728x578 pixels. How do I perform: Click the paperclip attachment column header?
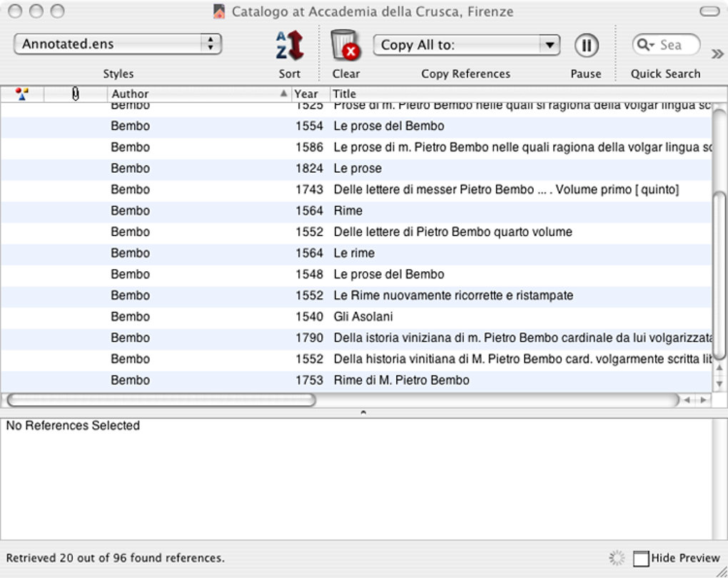[75, 94]
